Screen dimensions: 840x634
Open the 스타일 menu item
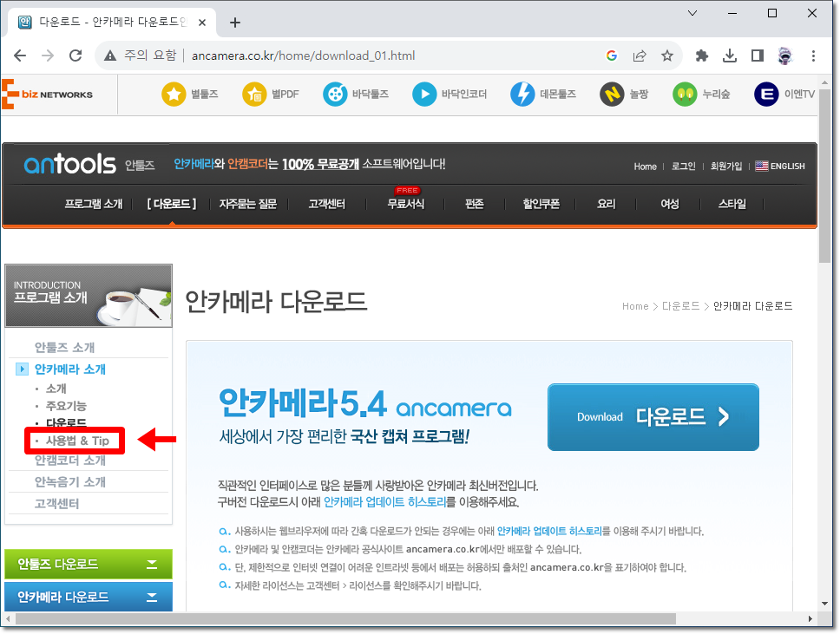[x=732, y=204]
